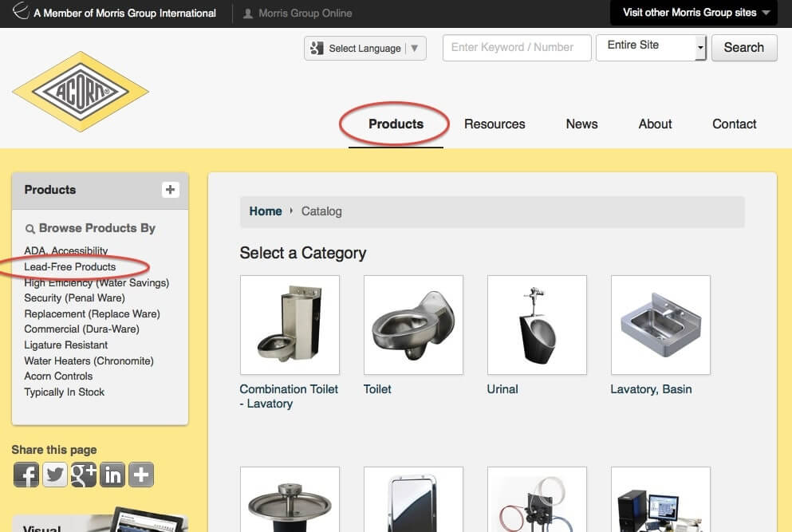Click the Products sidebar panel header

click(100, 190)
